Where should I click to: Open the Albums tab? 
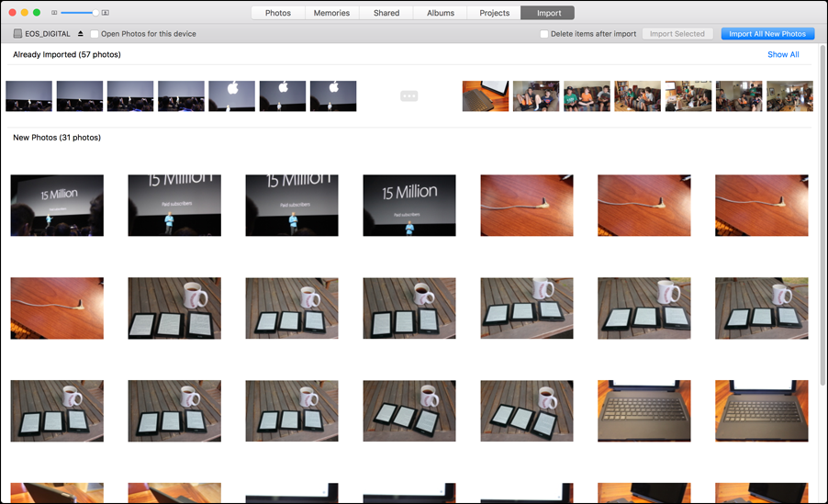coord(441,13)
